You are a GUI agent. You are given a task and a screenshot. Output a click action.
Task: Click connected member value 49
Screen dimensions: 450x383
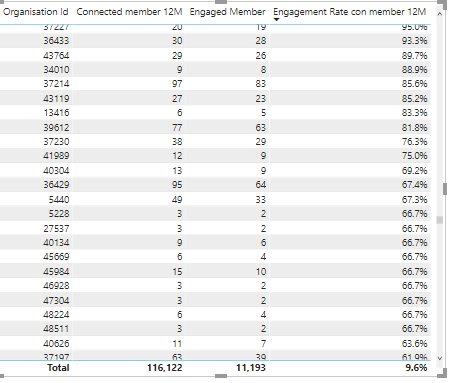pos(177,199)
